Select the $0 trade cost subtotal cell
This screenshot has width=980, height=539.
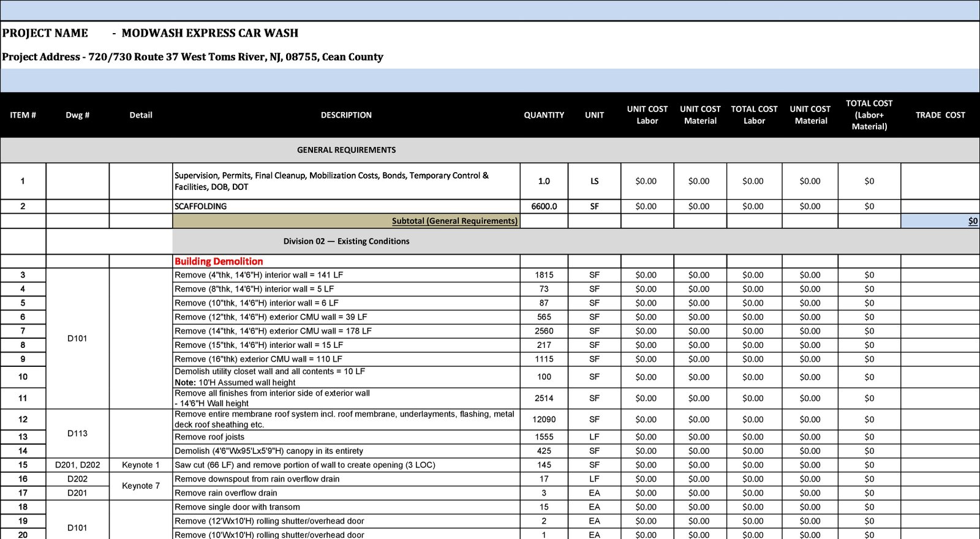click(940, 221)
